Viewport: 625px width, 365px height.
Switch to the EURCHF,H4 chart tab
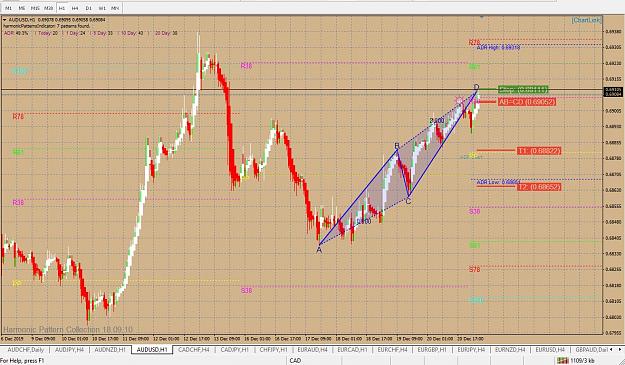coord(392,349)
